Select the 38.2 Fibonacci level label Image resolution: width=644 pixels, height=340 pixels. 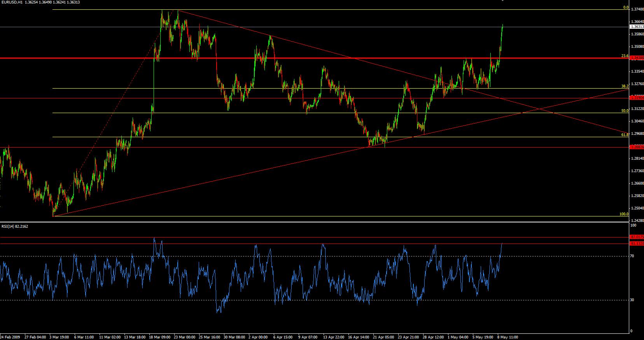coord(625,86)
